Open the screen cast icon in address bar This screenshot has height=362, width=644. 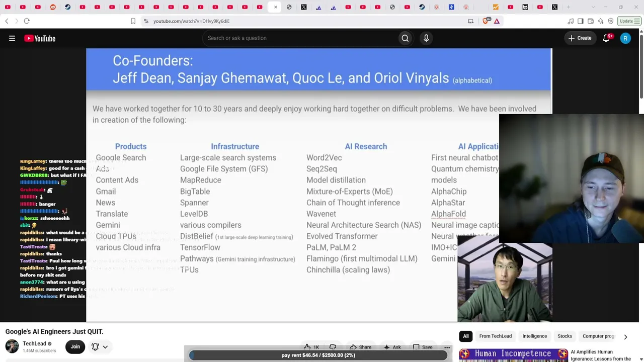pos(470,21)
